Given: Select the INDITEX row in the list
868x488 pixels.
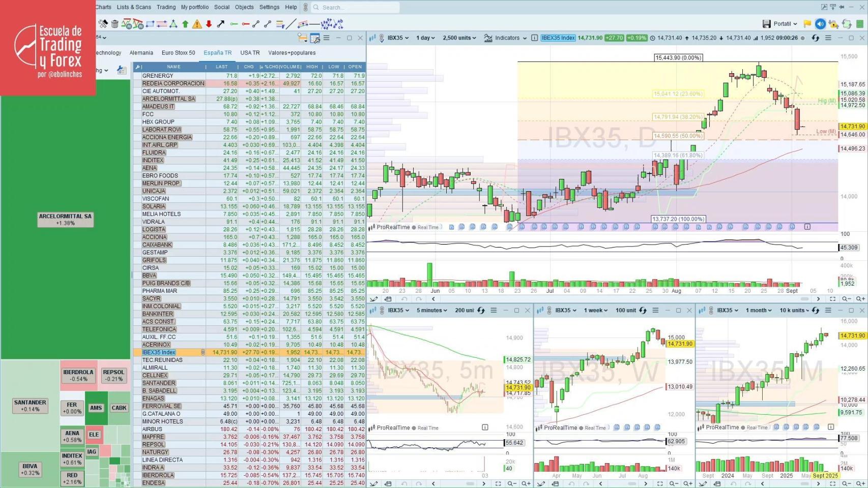Looking at the screenshot, I should pos(249,160).
